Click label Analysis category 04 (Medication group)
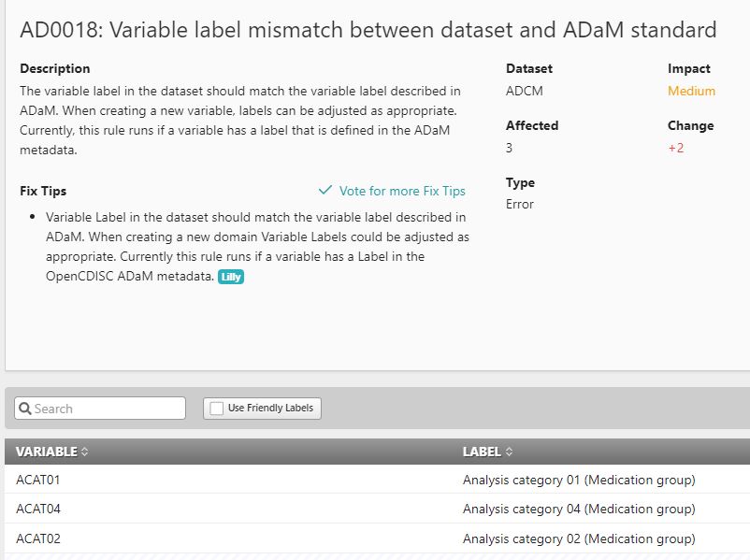Viewport: 750px width, 560px height. [579, 509]
